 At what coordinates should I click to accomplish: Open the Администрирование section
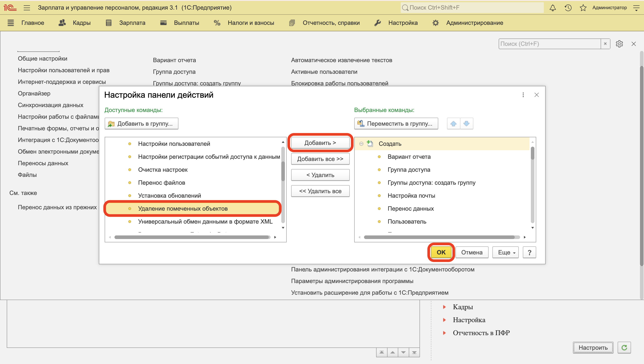pyautogui.click(x=474, y=23)
